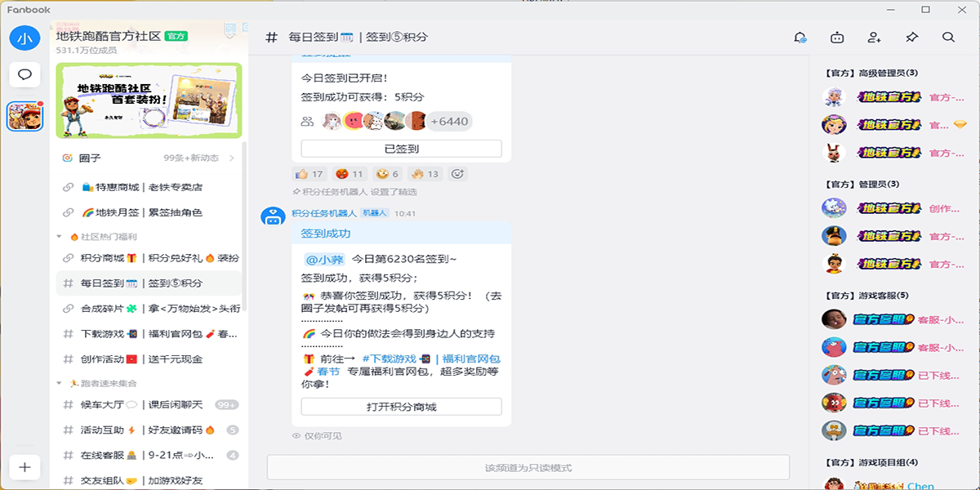Click thumbs-up reaction with 17
The height and width of the screenshot is (490, 980).
pyautogui.click(x=310, y=174)
